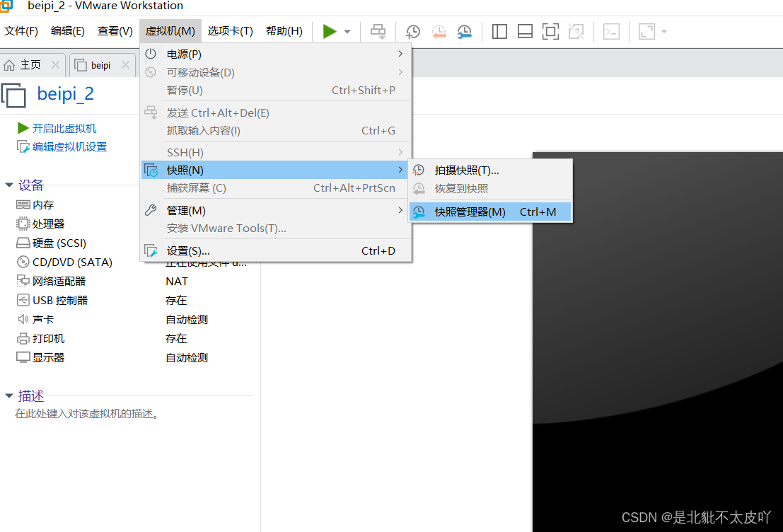Open 设置(S)... from the menu
The height and width of the screenshot is (532, 783).
tap(276, 250)
